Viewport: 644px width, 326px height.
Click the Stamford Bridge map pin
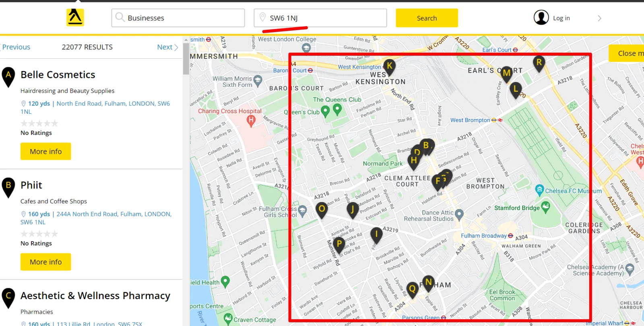click(x=545, y=208)
